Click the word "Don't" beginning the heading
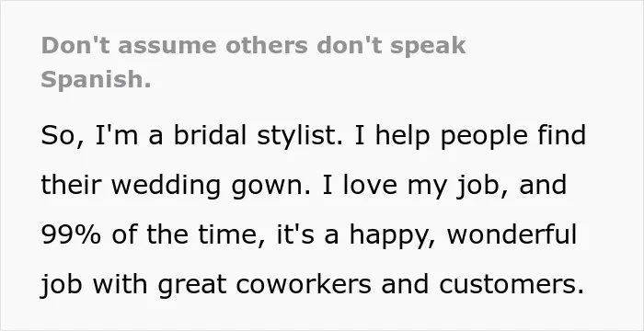Screen dimensions: 644x331 (x=75, y=45)
